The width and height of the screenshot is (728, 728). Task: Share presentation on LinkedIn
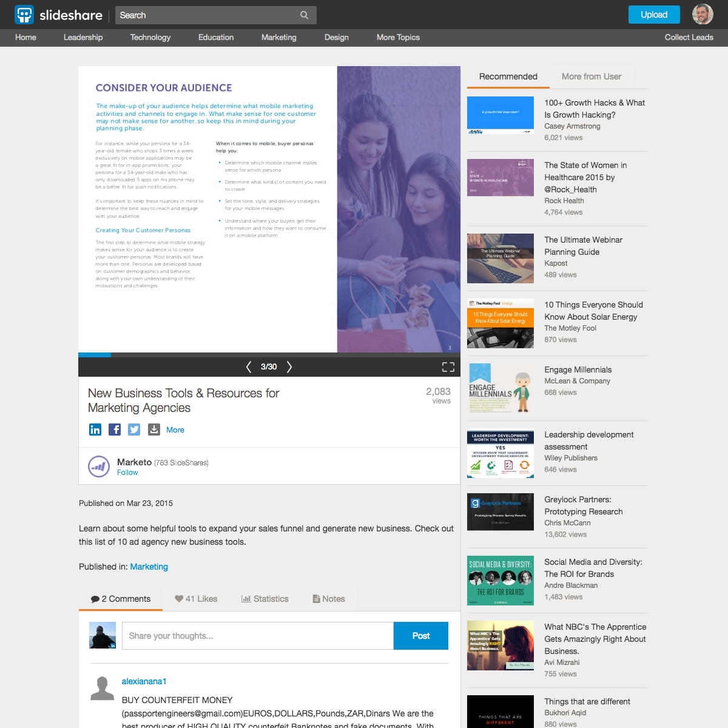95,430
